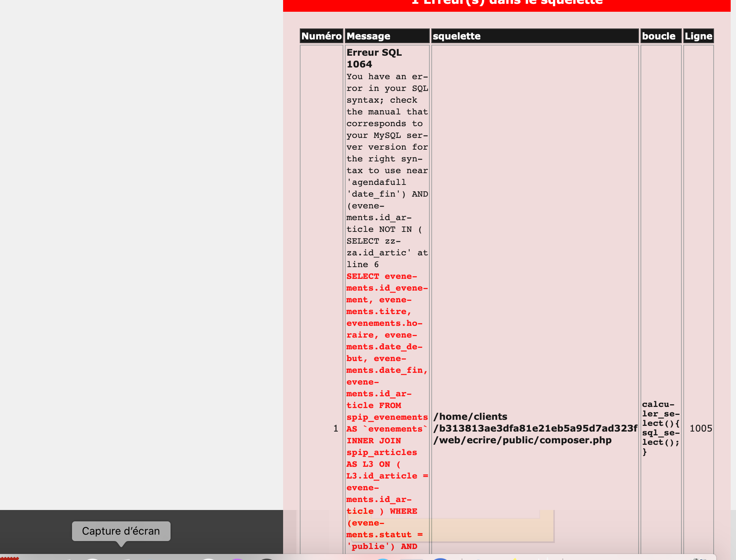Click the 'spip_evenements' red SQL text
This screenshot has width=736, height=560.
point(387,417)
